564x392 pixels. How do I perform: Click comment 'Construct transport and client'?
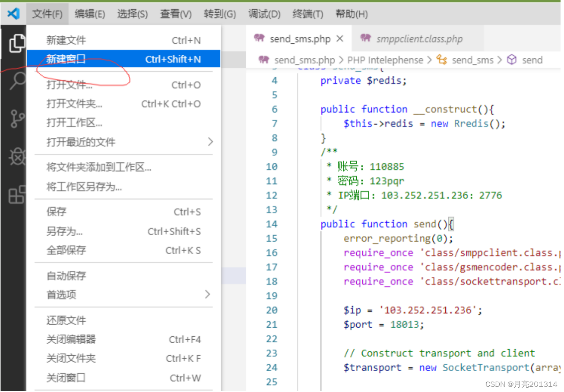(x=439, y=353)
